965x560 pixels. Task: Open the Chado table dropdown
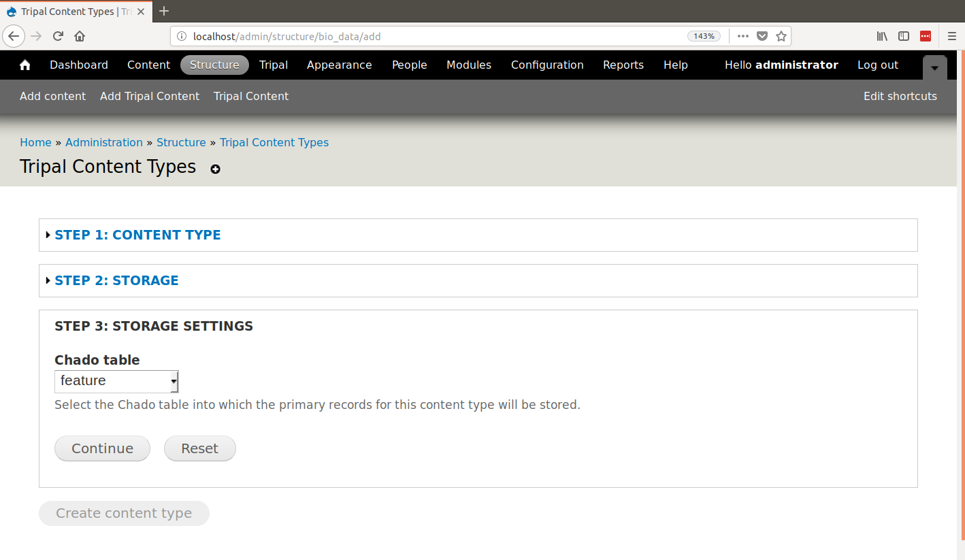(116, 381)
